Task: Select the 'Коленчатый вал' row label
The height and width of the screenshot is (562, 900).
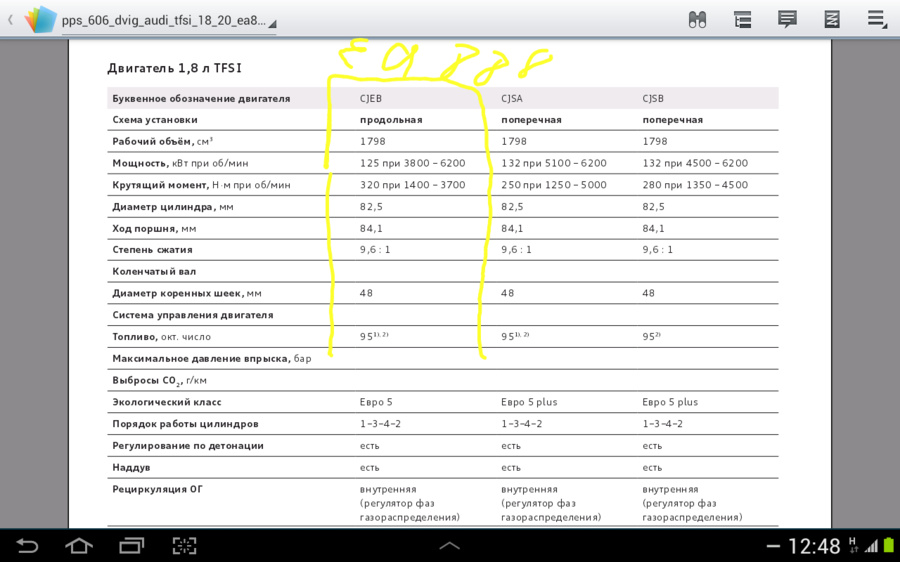Action: pyautogui.click(x=154, y=272)
